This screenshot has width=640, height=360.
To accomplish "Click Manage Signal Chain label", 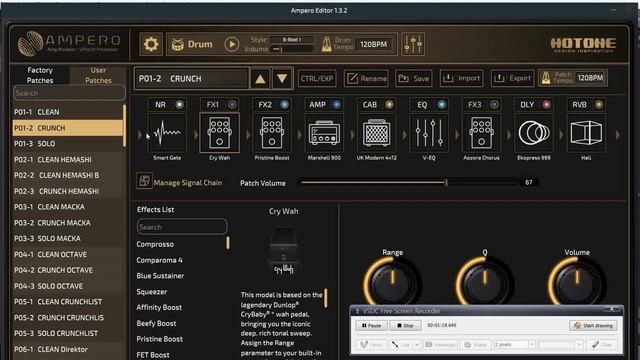I will click(188, 183).
